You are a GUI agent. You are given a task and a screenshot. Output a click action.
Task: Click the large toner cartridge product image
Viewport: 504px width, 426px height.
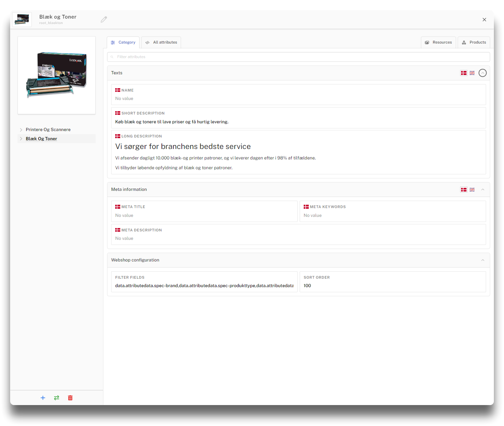56,75
